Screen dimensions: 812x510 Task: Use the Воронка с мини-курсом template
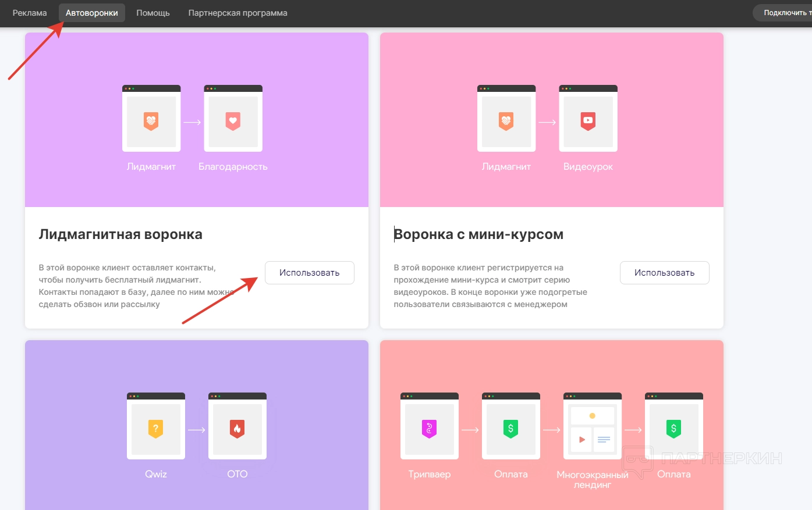665,273
